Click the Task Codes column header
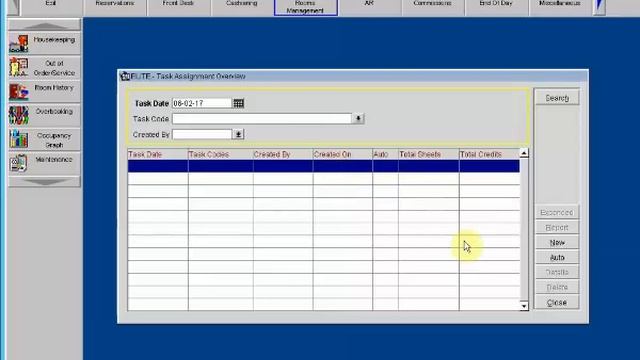The image size is (640, 360). pos(220,154)
